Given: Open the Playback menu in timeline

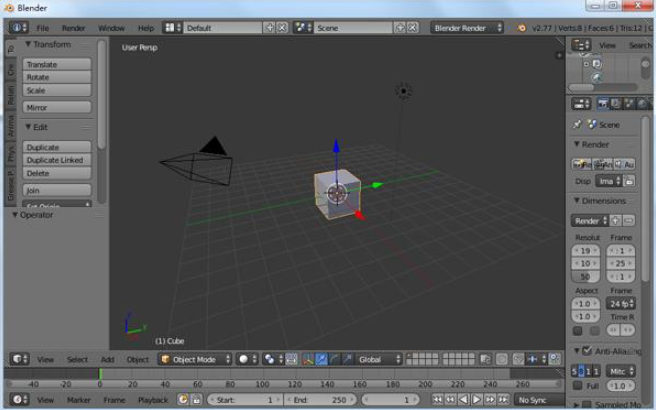Looking at the screenshot, I should click(153, 400).
